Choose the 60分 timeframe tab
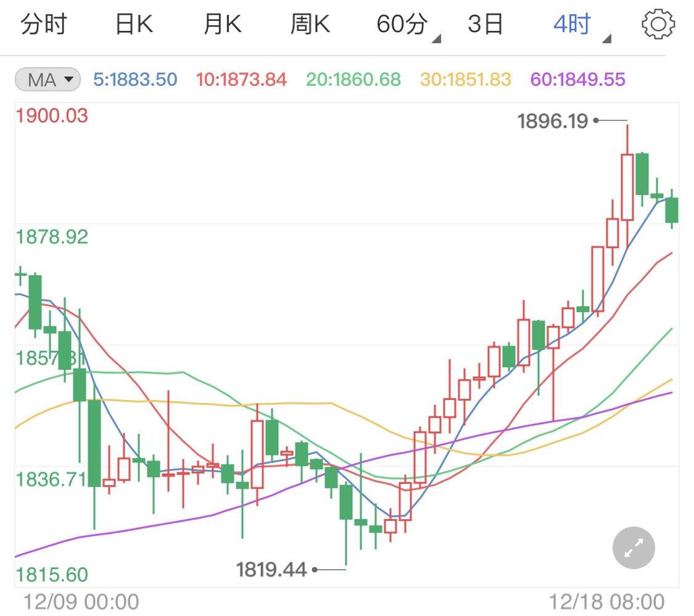 [402, 24]
